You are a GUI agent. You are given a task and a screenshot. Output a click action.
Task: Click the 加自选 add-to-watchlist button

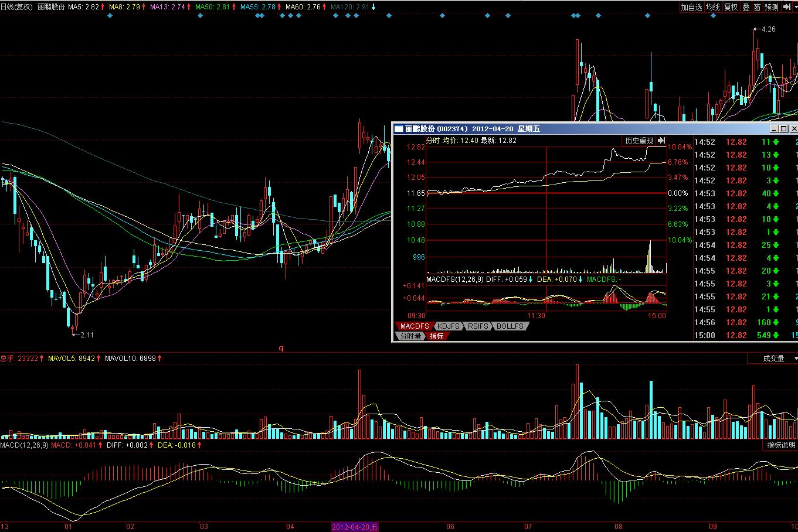coord(691,7)
